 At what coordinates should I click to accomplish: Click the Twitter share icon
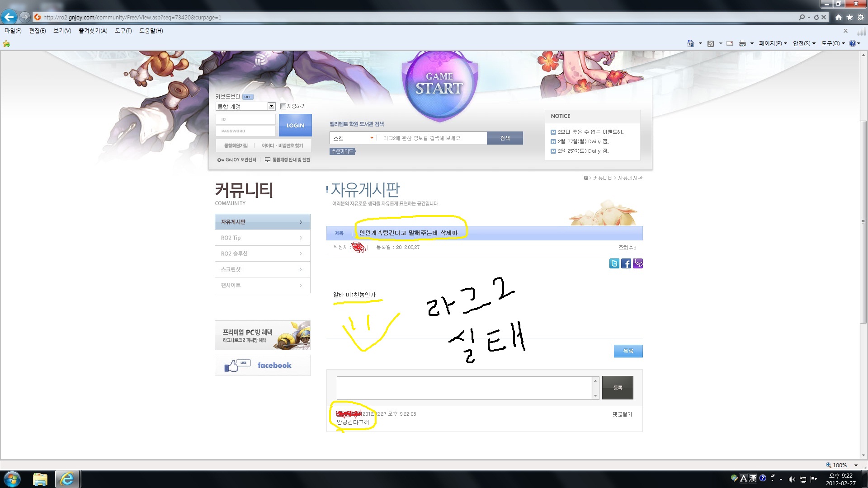tap(614, 263)
